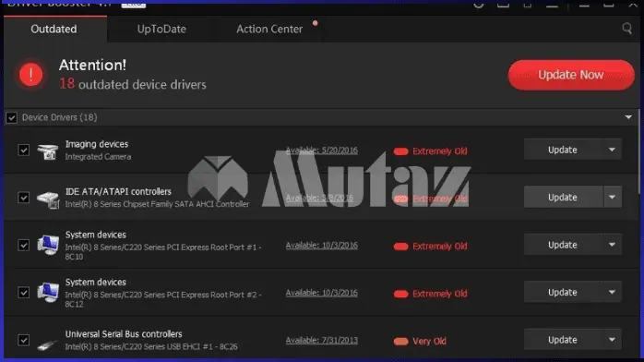Click Extremely Old badge for Root Port #1
The width and height of the screenshot is (644, 362).
point(430,247)
